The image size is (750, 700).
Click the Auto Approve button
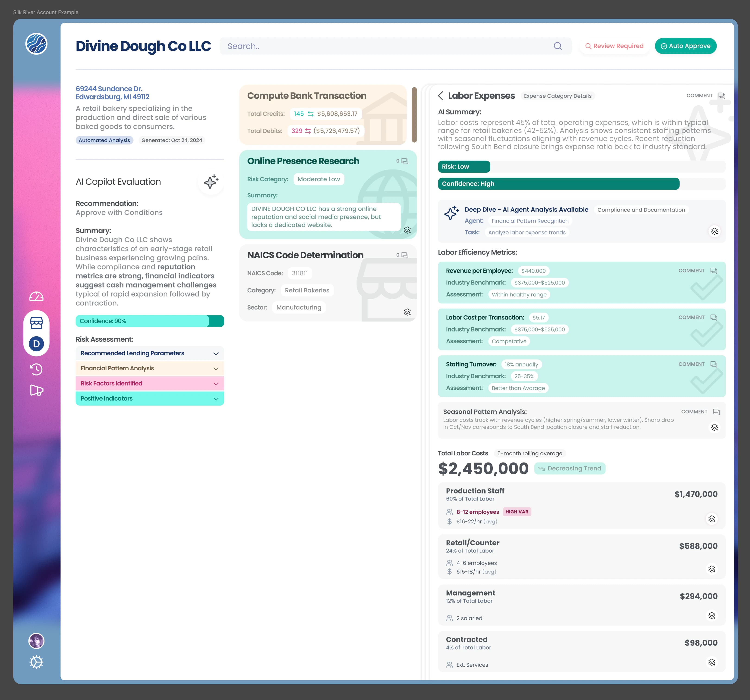[686, 46]
